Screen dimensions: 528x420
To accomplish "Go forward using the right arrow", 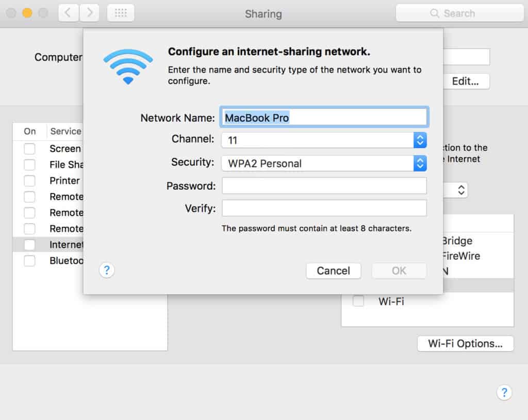I will tap(90, 13).
